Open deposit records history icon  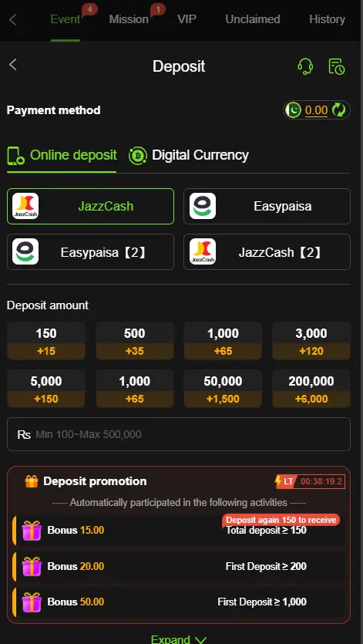coord(337,66)
